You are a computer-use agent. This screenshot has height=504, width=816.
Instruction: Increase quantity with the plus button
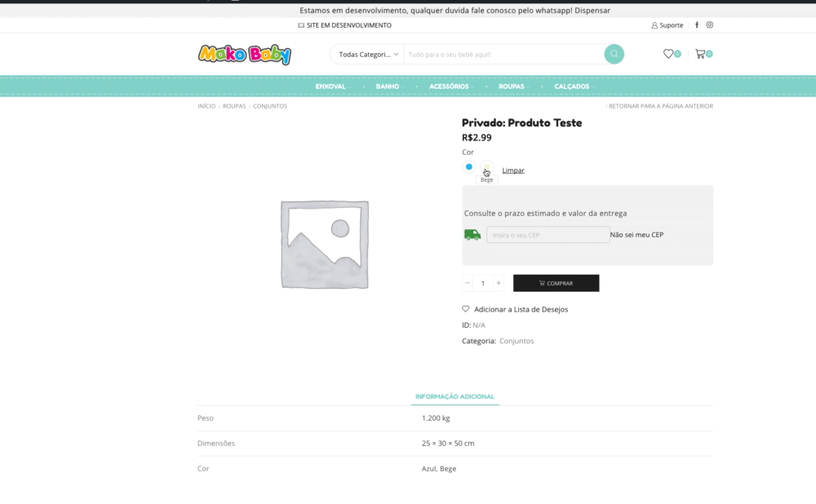coord(499,283)
